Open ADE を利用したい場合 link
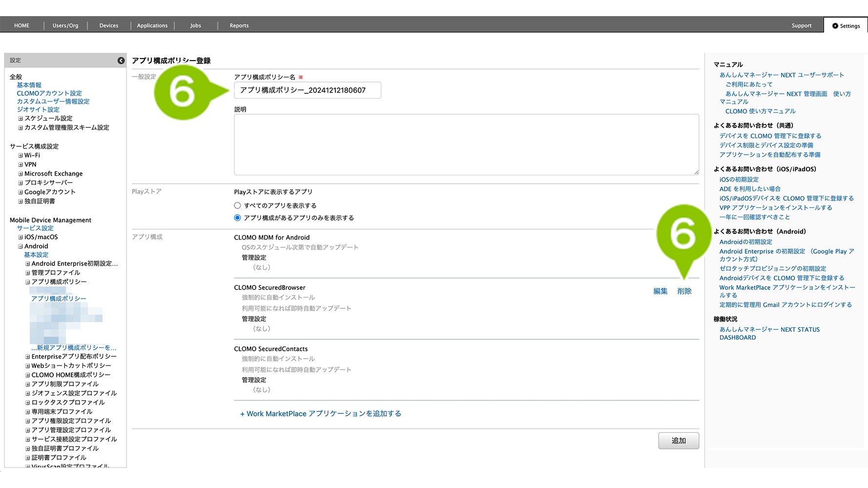 (x=750, y=189)
